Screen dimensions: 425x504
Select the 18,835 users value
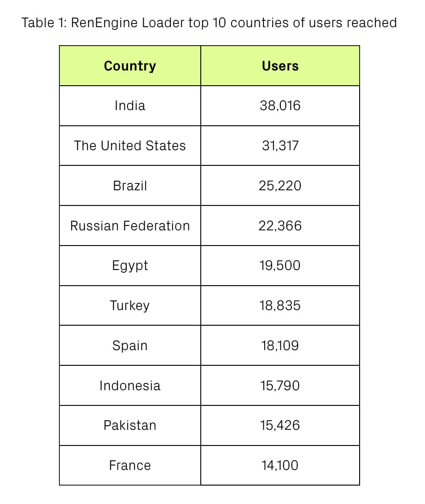pos(280,305)
